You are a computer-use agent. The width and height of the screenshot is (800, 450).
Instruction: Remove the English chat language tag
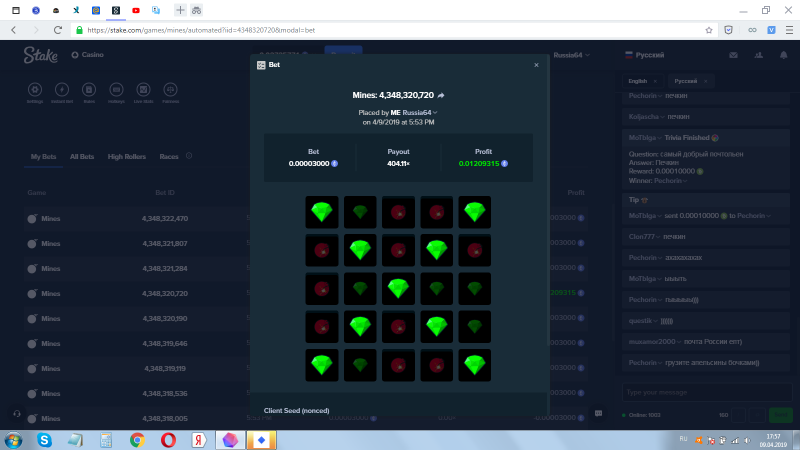pyautogui.click(x=655, y=81)
